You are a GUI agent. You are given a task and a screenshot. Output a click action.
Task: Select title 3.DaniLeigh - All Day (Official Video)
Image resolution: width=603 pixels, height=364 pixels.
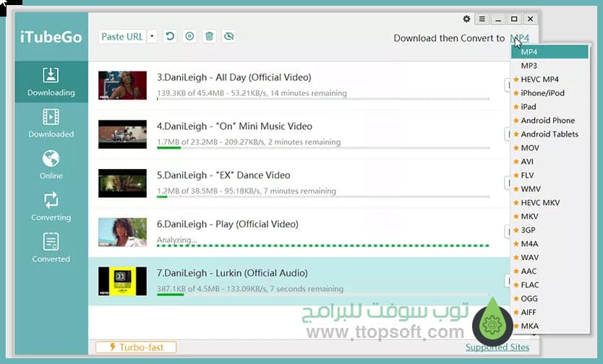tap(234, 77)
